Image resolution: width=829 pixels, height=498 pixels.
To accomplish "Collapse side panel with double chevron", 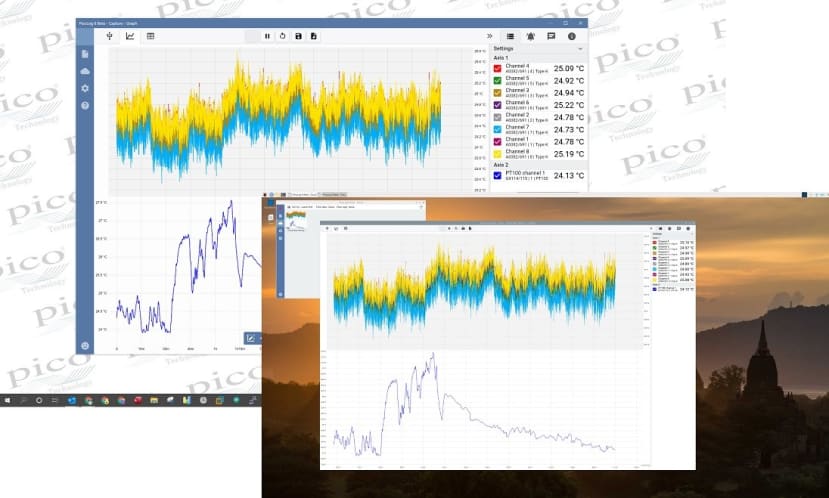I will 490,36.
